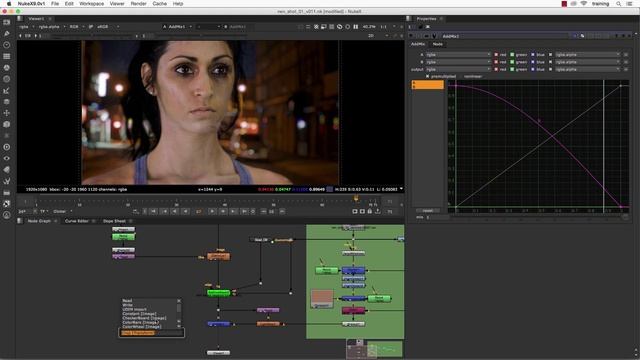Open the Color nodes wheel icon menu
This screenshot has width=640, height=360.
point(7,68)
